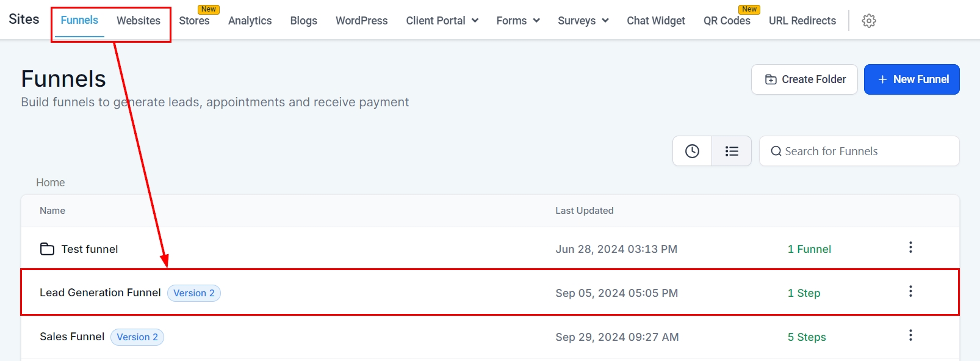Image resolution: width=980 pixels, height=361 pixels.
Task: Open the QR Codes tab
Action: tap(727, 21)
